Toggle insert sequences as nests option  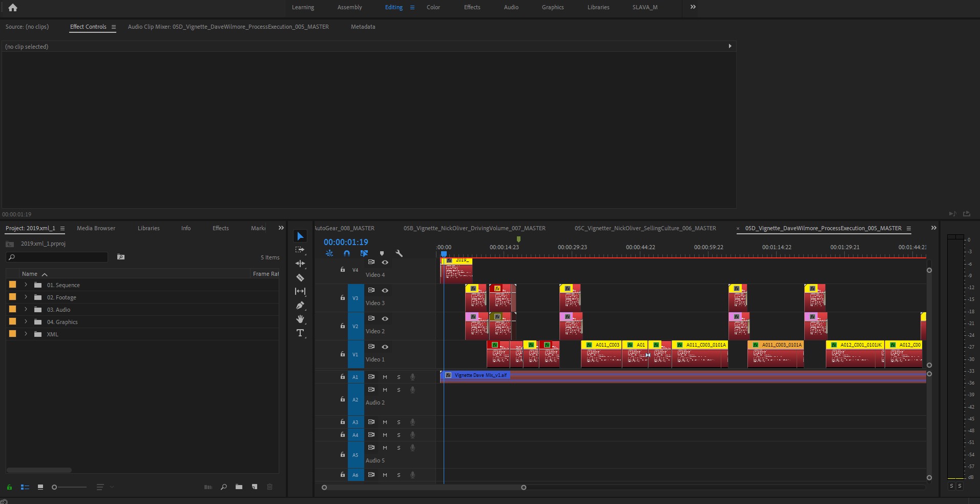pos(329,253)
